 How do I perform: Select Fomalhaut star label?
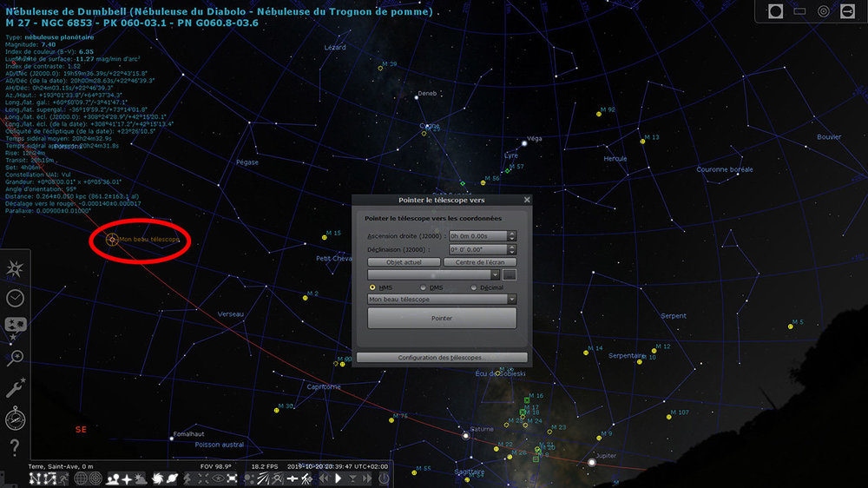[188, 433]
